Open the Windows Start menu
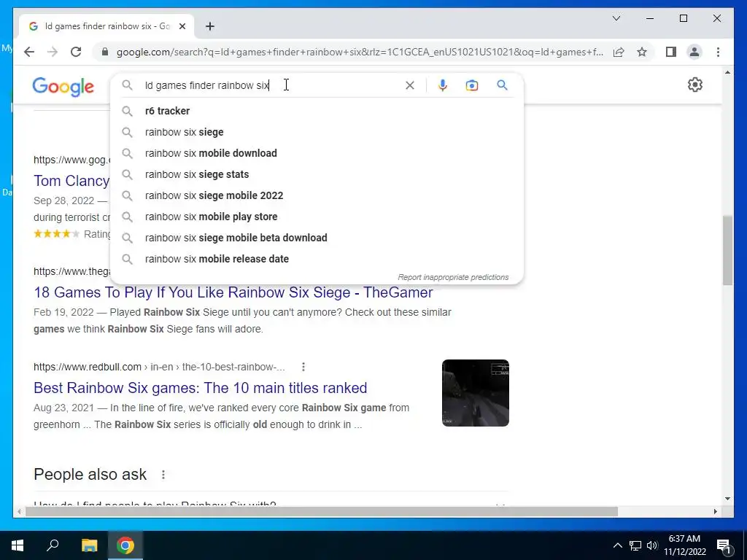Viewport: 747px width, 560px height. pyautogui.click(x=18, y=545)
